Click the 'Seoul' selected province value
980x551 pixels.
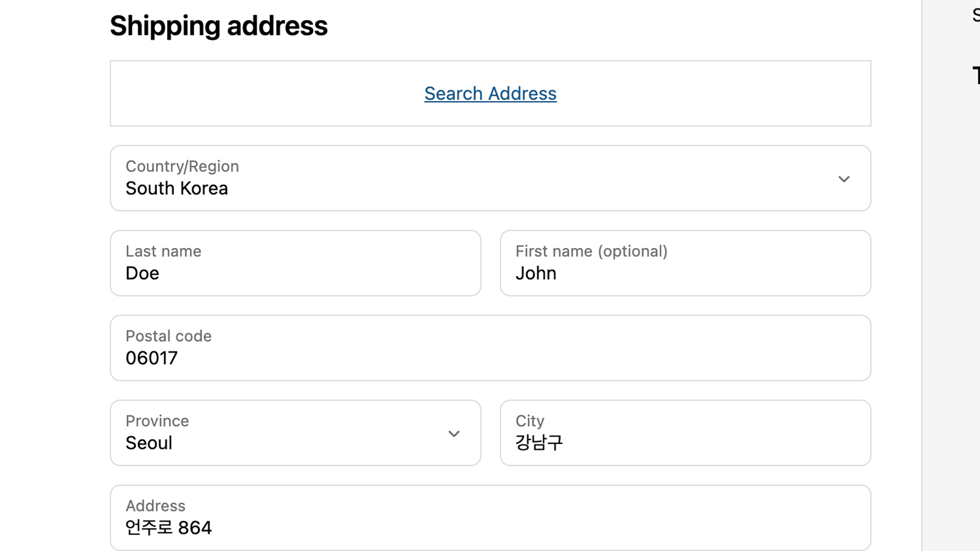(x=149, y=443)
